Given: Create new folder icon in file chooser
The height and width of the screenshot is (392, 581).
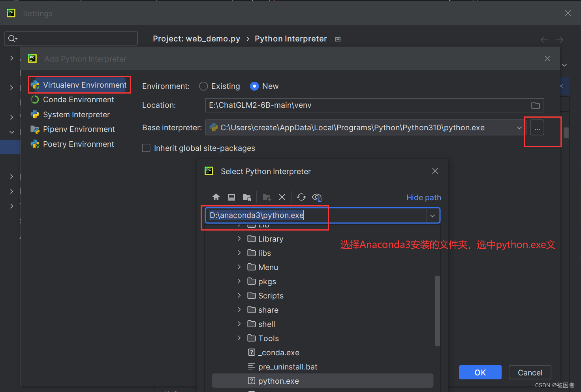Looking at the screenshot, I should tap(267, 197).
